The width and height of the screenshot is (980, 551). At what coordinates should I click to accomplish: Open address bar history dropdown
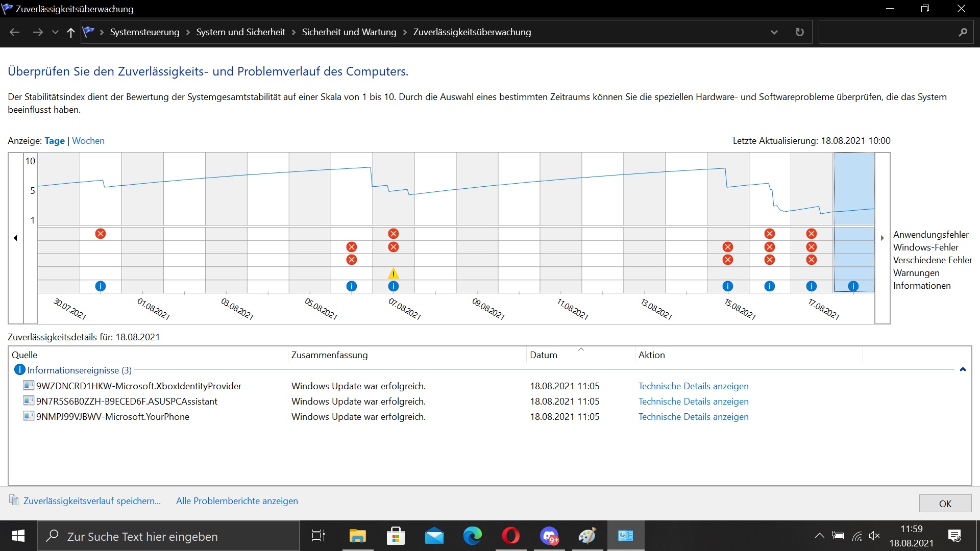point(774,32)
